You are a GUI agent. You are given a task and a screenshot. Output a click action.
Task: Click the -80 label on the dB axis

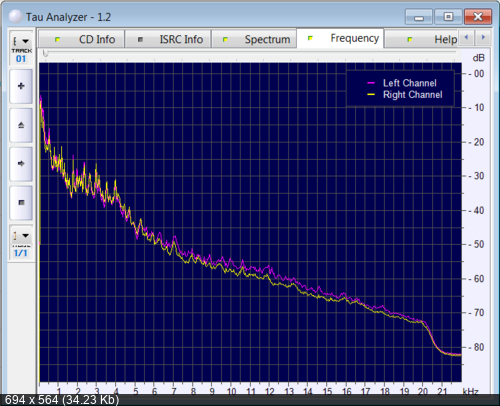click(x=477, y=347)
